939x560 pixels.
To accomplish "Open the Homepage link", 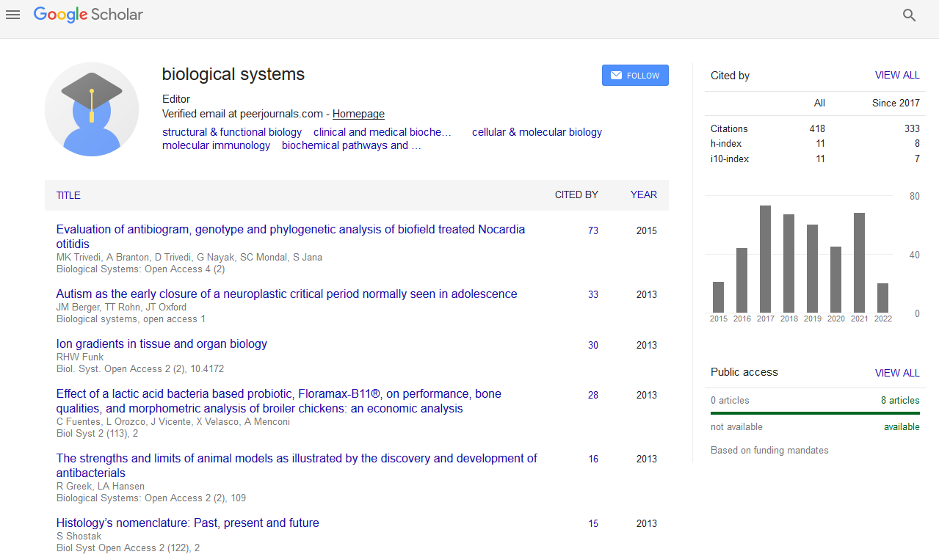I will pos(358,114).
